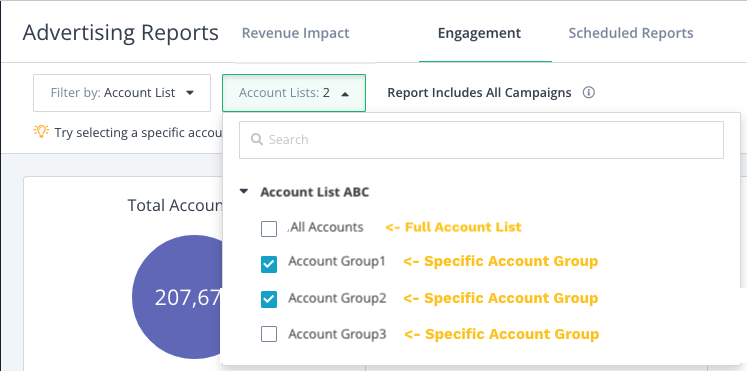Click the All Accounts label
Image resolution: width=747 pixels, height=371 pixels.
pyautogui.click(x=327, y=227)
